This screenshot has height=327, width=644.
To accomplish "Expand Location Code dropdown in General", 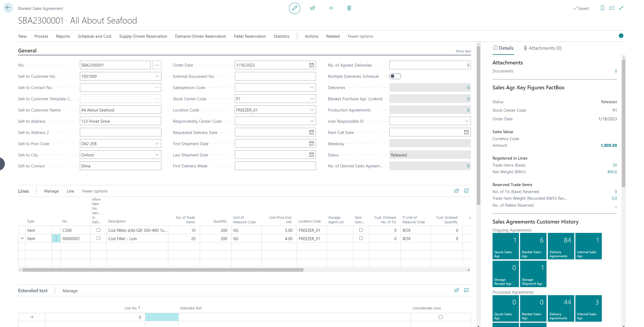I will [x=311, y=110].
